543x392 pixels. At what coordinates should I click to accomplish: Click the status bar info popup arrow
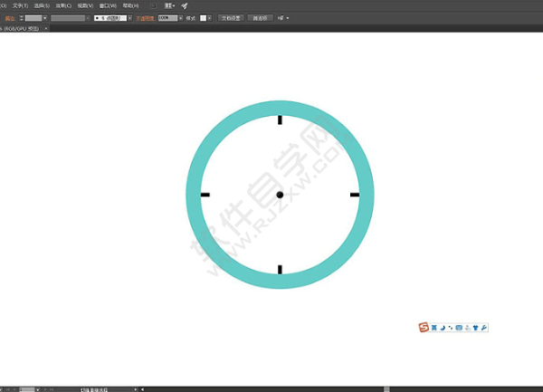pos(136,389)
